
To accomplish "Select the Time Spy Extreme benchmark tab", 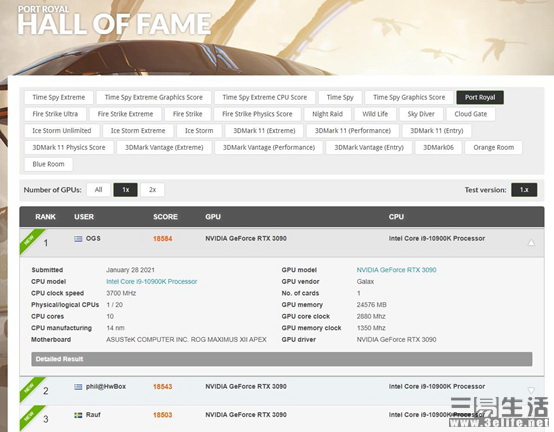I will [59, 97].
